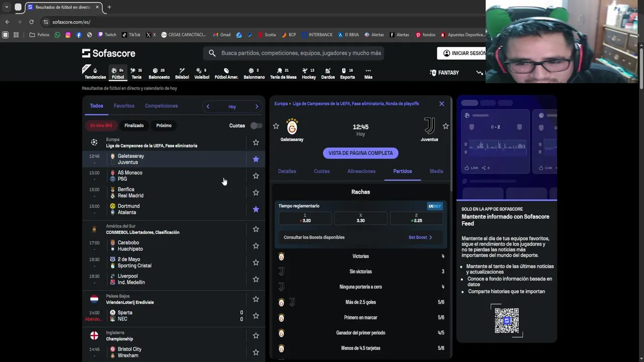The image size is (644, 362).
Task: Click the INICIAR SESIÓN button
Action: pos(463,53)
